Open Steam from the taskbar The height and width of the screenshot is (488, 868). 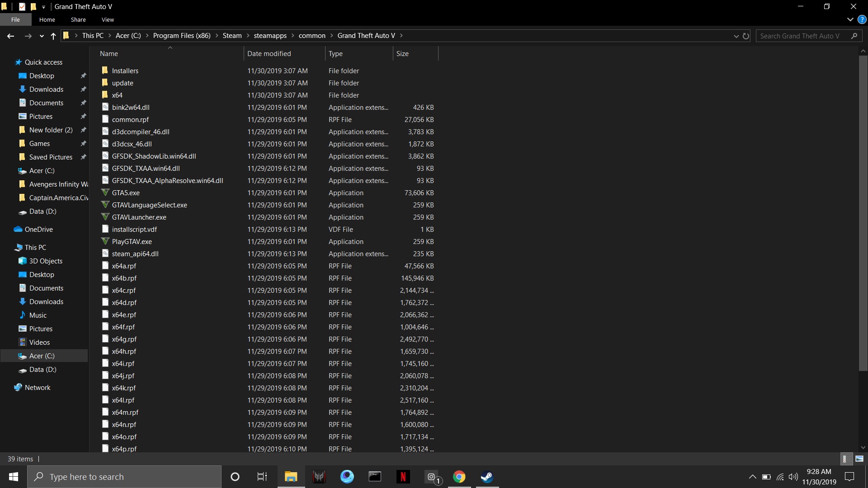[x=487, y=477]
